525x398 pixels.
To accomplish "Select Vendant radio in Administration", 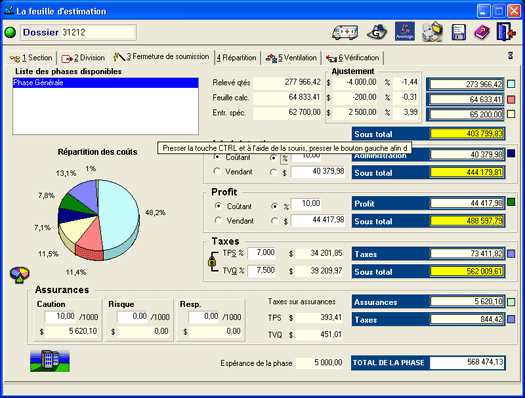I will tap(218, 171).
